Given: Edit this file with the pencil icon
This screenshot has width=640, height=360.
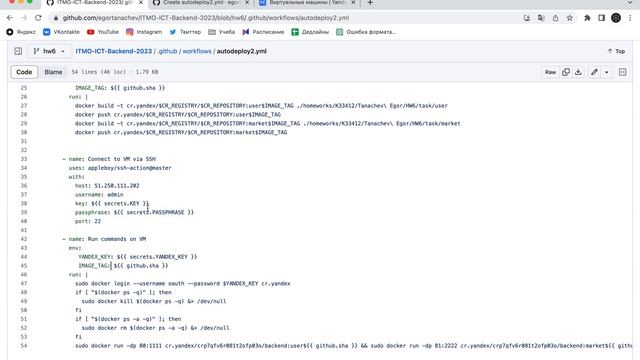Looking at the screenshot, I should point(594,72).
